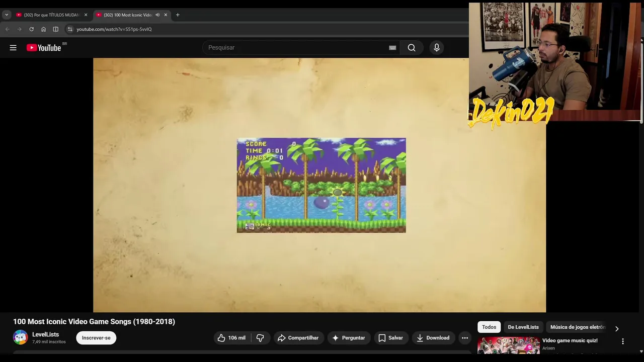Go back with browser back arrow
The width and height of the screenshot is (644, 362).
(x=7, y=29)
